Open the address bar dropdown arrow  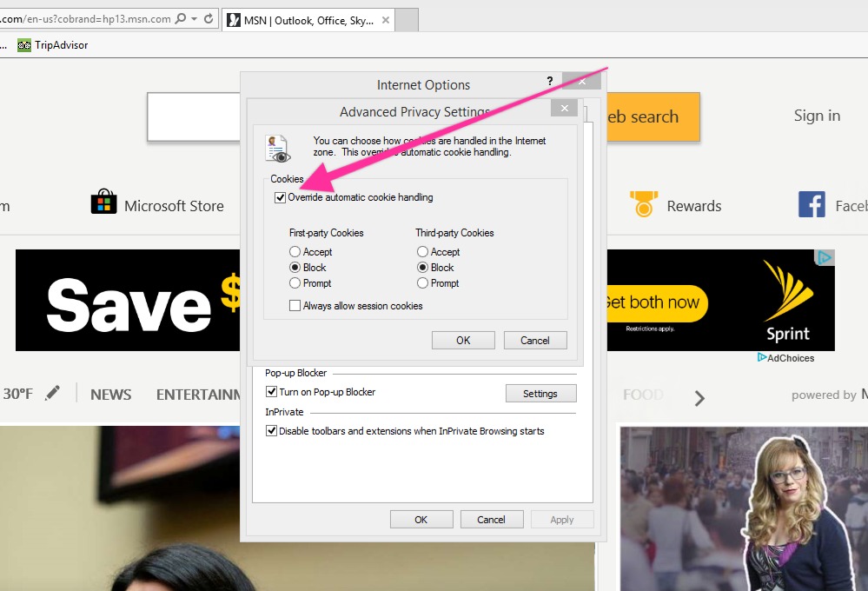(x=195, y=19)
